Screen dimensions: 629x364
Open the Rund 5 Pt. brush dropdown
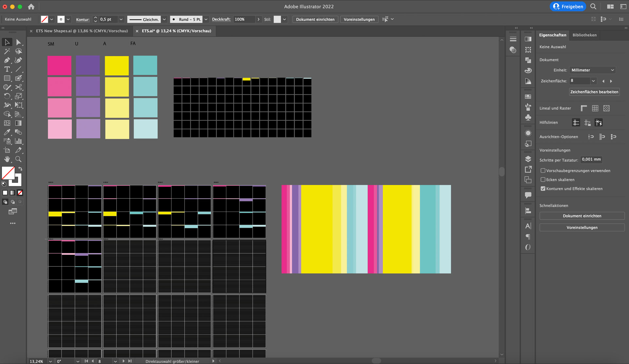206,19
